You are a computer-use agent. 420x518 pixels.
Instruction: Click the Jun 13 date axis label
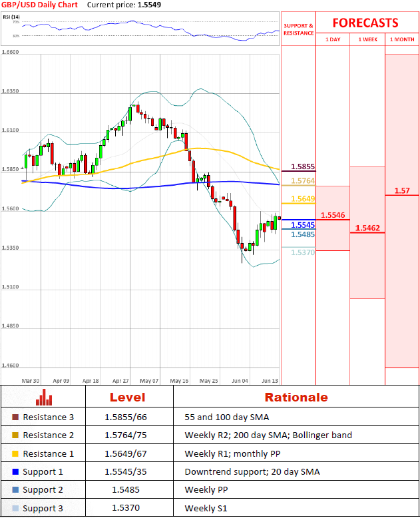[x=270, y=381]
